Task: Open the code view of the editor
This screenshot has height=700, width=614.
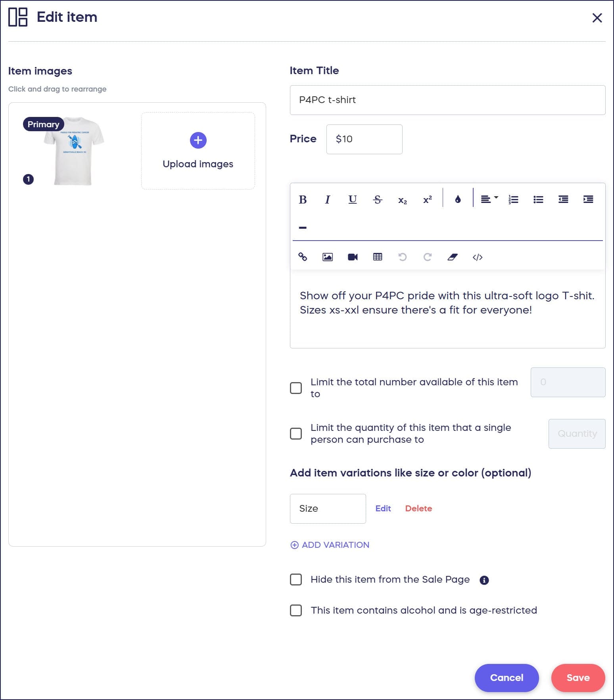Action: tap(478, 257)
